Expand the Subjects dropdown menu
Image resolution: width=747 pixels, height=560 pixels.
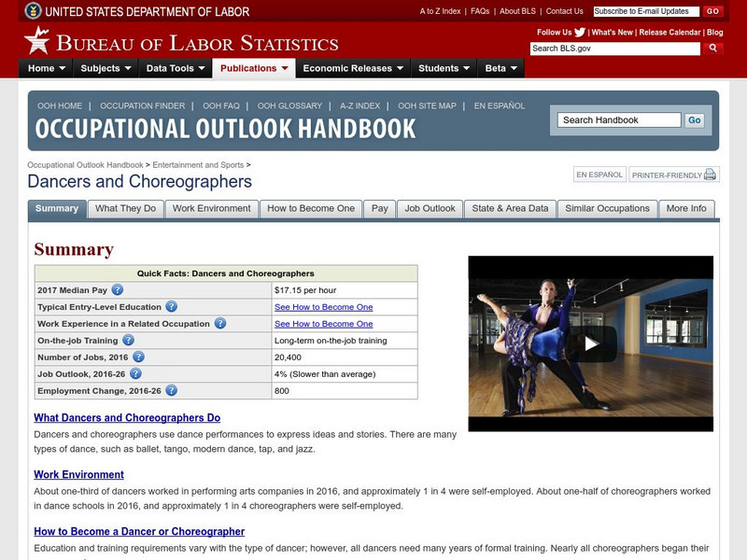106,68
